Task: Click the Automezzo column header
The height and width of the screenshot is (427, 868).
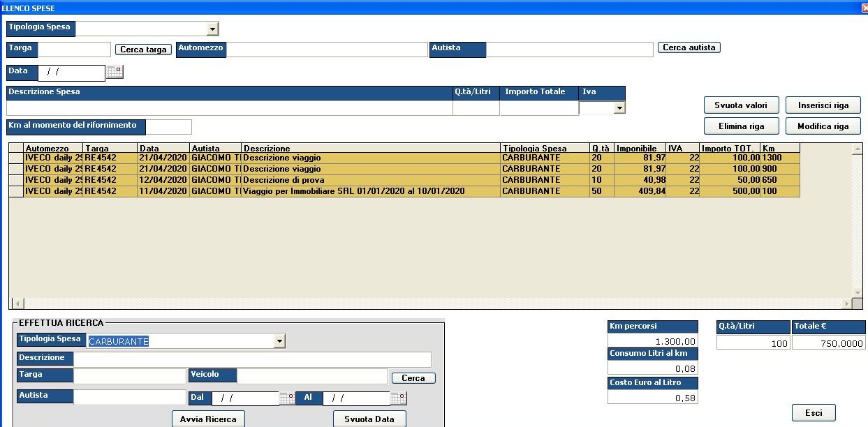Action: [x=53, y=149]
